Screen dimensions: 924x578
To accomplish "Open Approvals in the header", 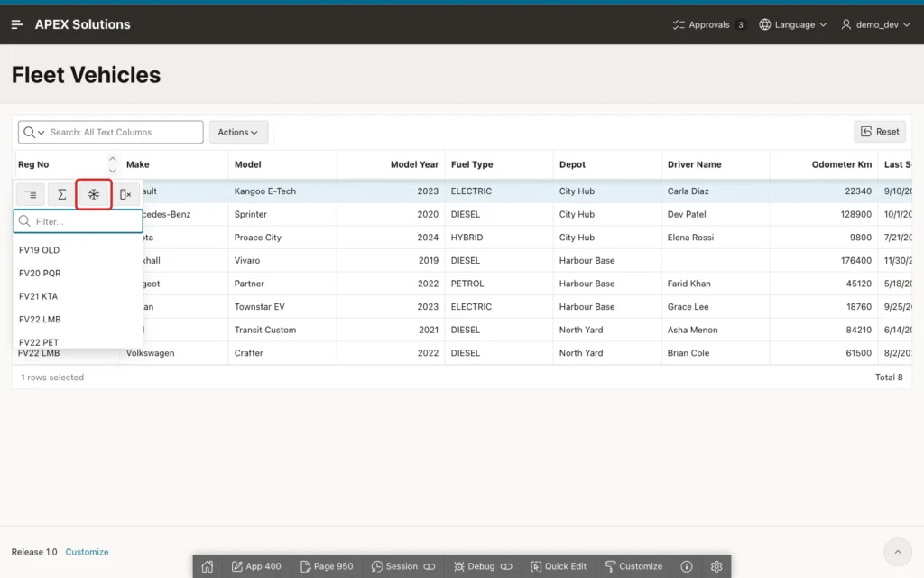I will pos(709,24).
